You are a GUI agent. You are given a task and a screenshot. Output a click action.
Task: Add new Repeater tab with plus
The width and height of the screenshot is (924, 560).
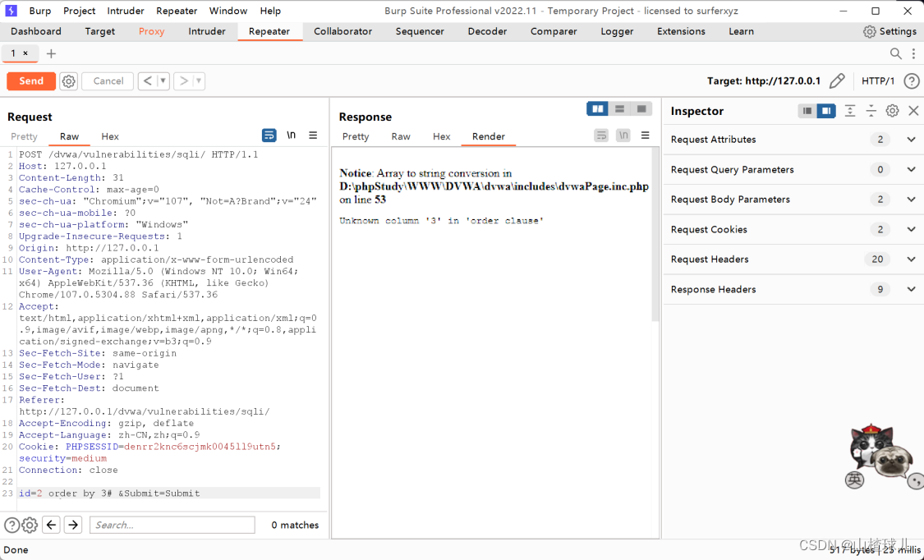tap(51, 54)
